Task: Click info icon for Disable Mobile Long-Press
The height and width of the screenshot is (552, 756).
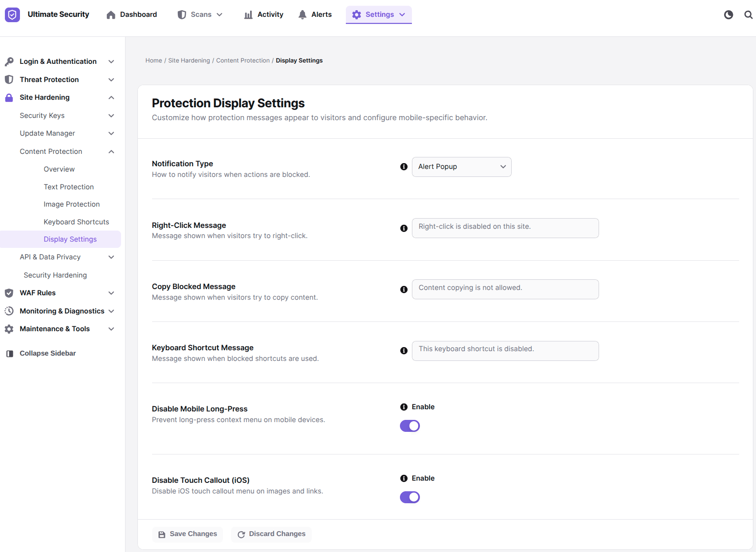Action: point(404,407)
